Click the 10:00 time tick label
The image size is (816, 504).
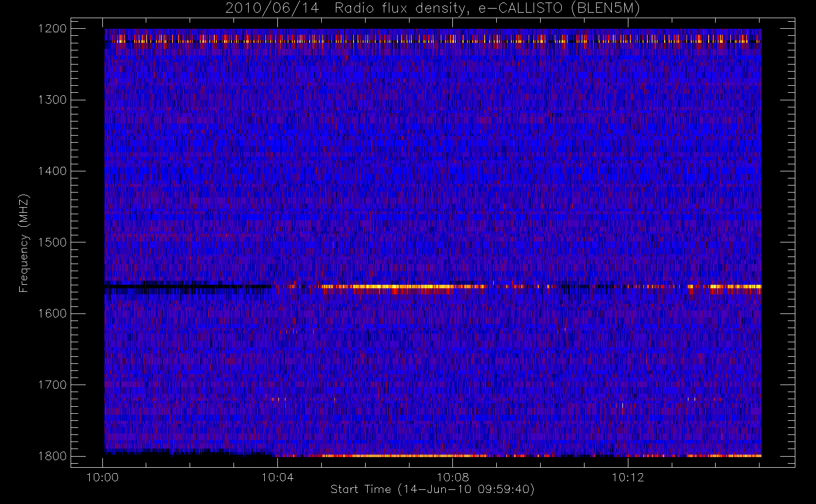[103, 477]
